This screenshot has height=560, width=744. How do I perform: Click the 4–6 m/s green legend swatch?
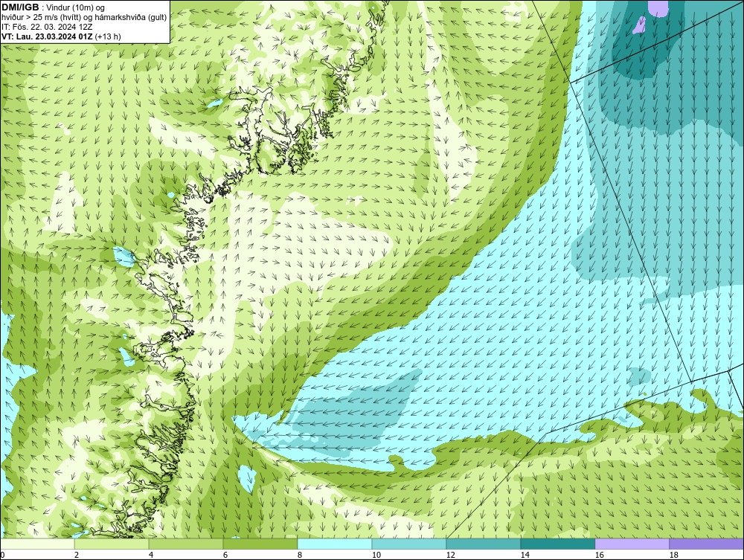tap(186, 544)
